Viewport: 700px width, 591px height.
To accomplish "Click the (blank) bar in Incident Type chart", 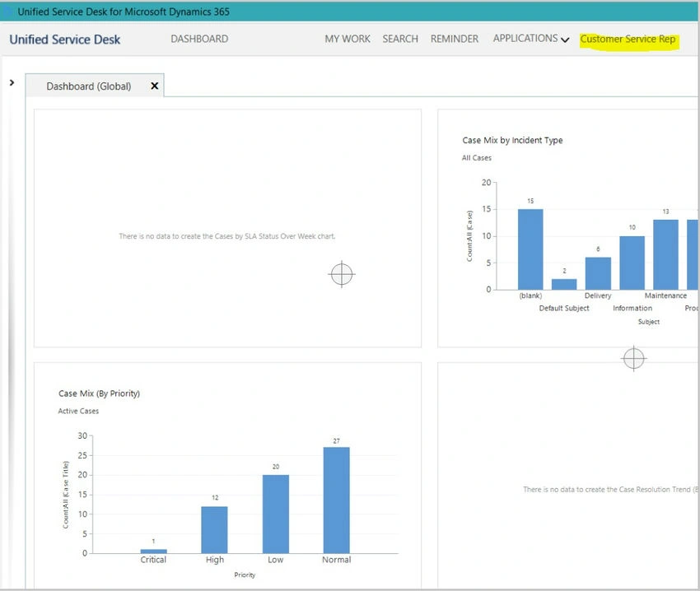I will tap(530, 249).
